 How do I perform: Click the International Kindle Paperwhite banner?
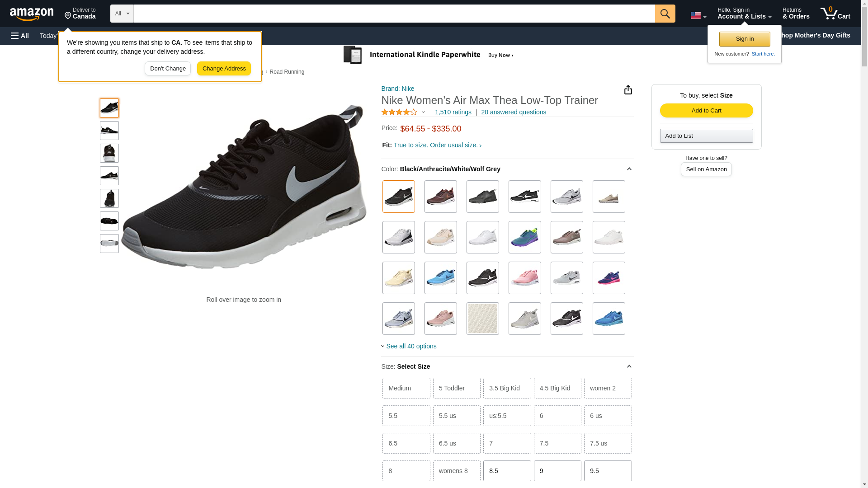click(x=429, y=55)
